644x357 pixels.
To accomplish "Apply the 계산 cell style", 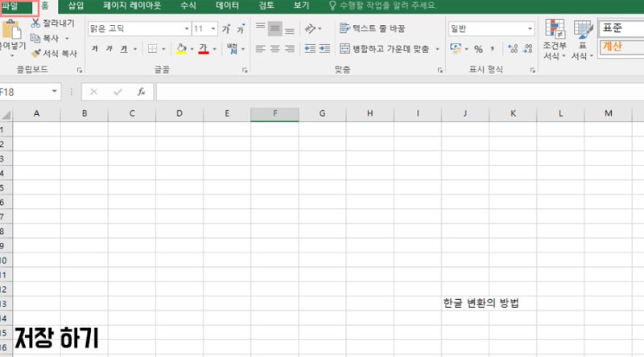I will pyautogui.click(x=621, y=47).
